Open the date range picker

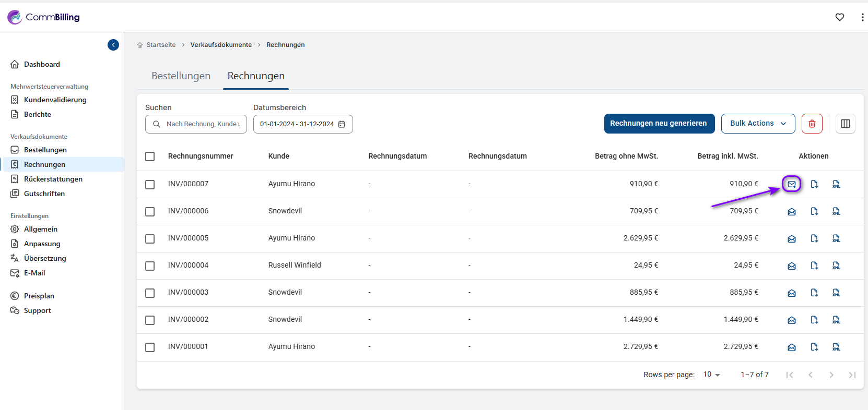pyautogui.click(x=303, y=124)
